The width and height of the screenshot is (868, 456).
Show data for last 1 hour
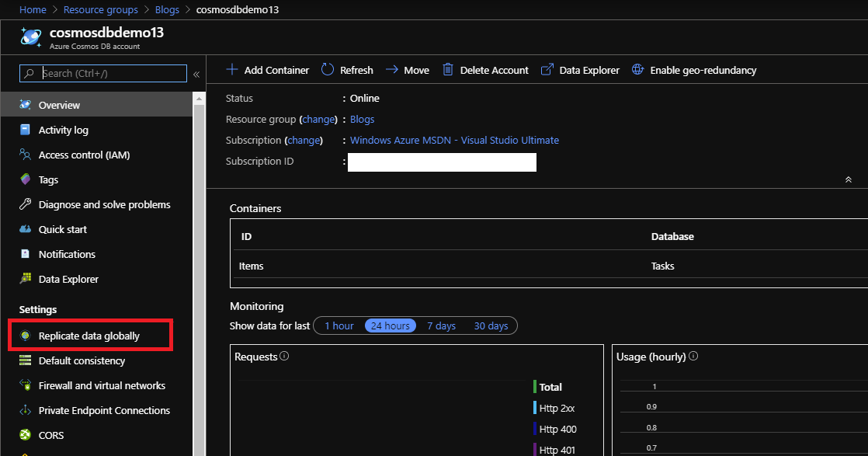pos(339,325)
